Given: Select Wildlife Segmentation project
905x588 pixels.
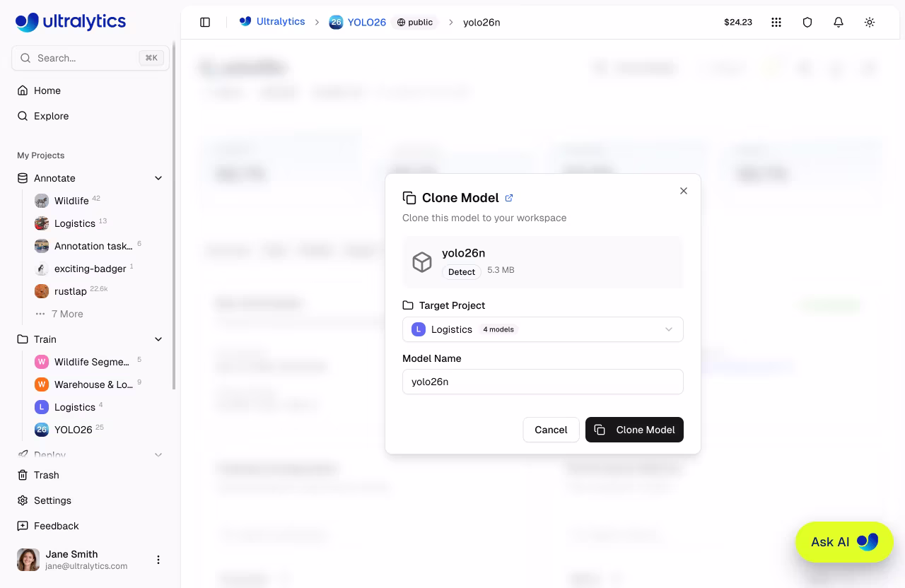Looking at the screenshot, I should (x=92, y=362).
